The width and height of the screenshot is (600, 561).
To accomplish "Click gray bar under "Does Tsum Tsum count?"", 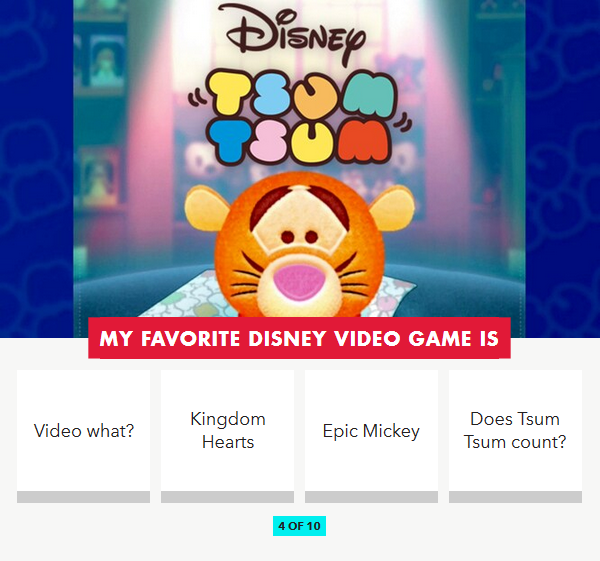I will pos(515,497).
